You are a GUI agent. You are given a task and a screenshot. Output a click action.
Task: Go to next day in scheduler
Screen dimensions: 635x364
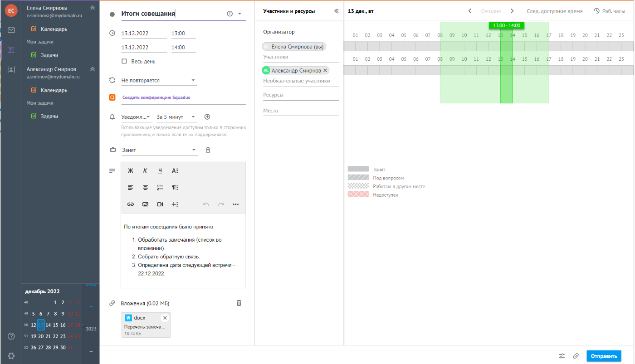point(512,11)
